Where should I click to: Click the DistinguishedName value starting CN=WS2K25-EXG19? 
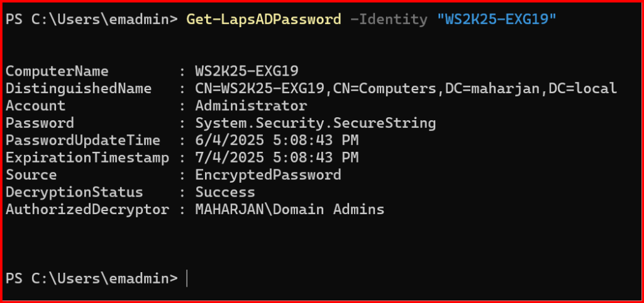[x=406, y=88]
